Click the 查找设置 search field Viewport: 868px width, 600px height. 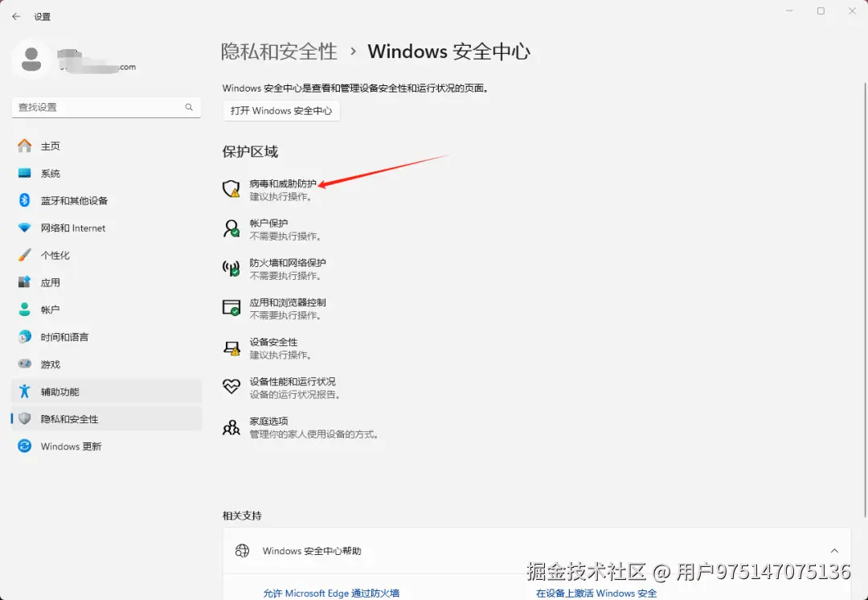(x=106, y=107)
